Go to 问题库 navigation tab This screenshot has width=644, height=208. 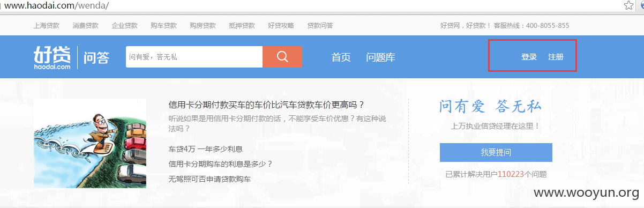click(381, 57)
